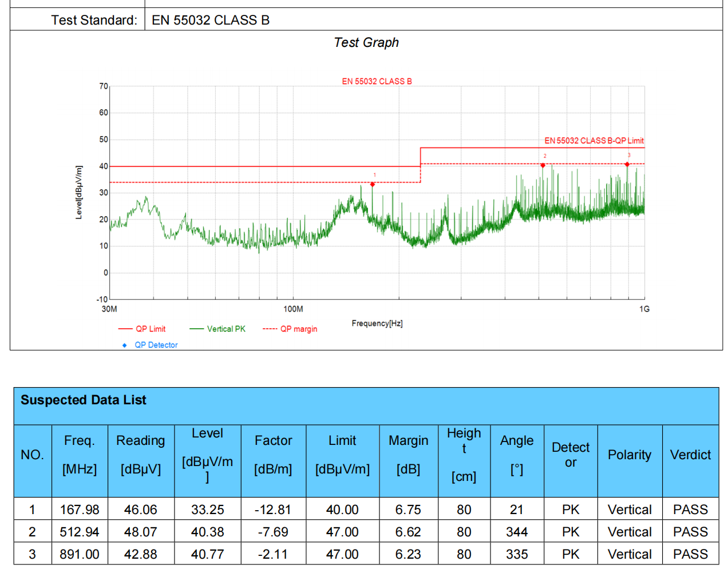Click red marker 1 on the graph
Image resolution: width=728 pixels, height=573 pixels.
click(373, 184)
